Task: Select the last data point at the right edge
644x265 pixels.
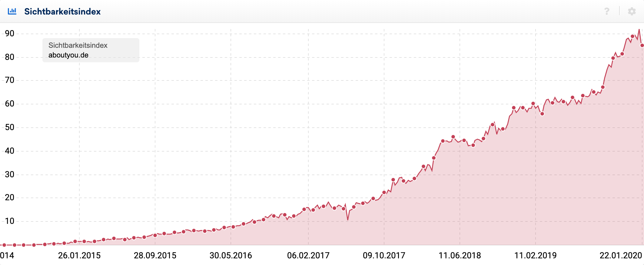Action: 642,45
